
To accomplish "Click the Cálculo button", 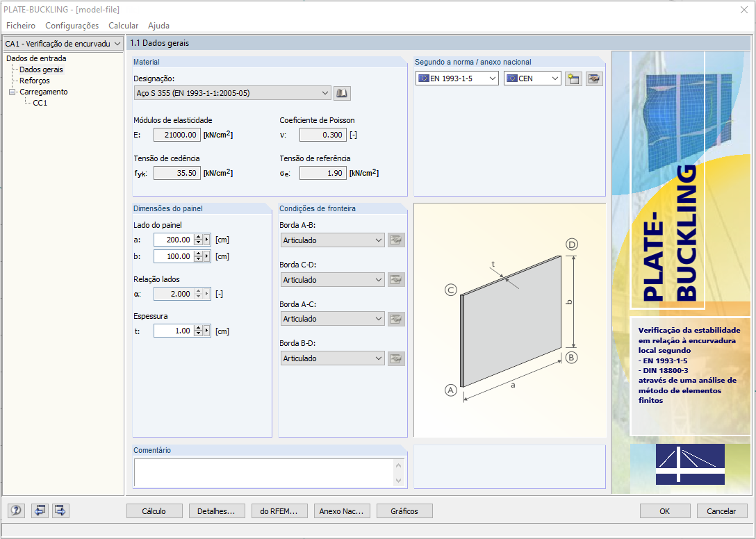I will pyautogui.click(x=154, y=511).
